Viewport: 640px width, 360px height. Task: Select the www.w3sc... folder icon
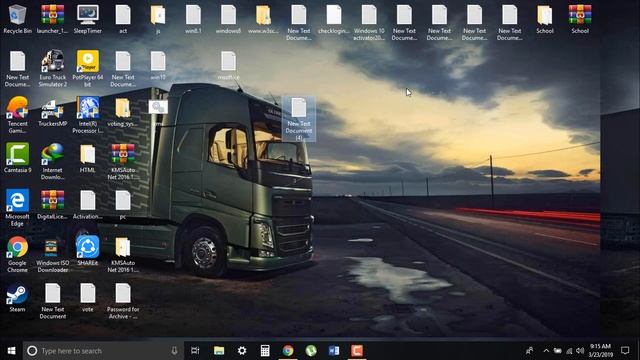[x=263, y=19]
